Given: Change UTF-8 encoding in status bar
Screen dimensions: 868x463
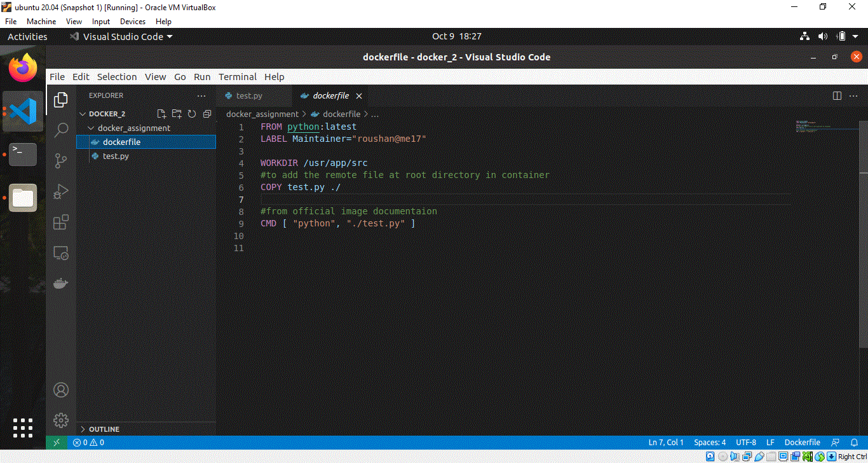Looking at the screenshot, I should pos(745,442).
